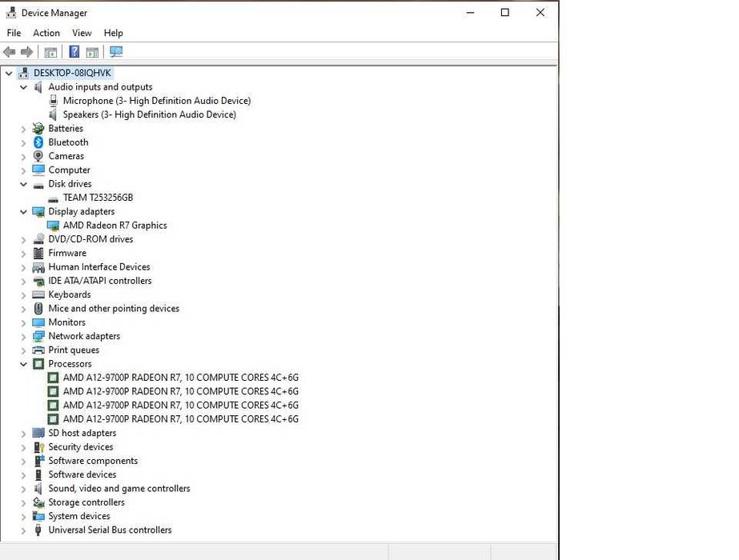The width and height of the screenshot is (739, 560).
Task: Select the Firmware category label
Action: (x=67, y=253)
